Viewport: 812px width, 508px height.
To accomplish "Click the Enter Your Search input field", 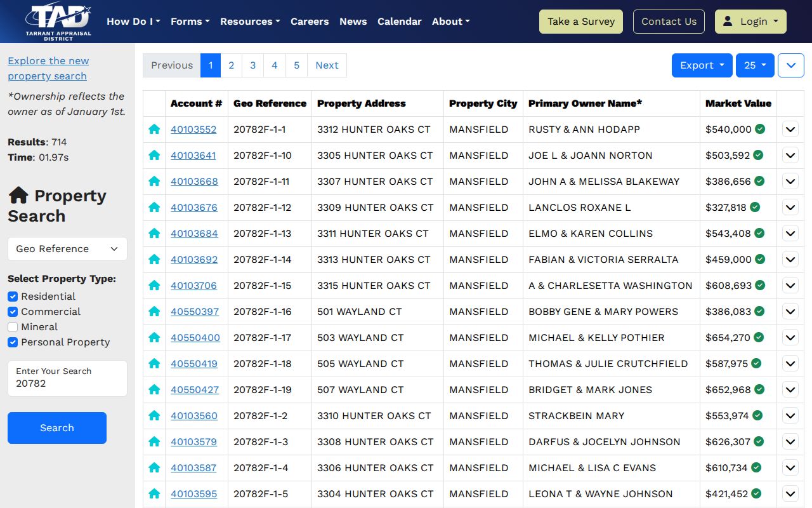I will pyautogui.click(x=67, y=378).
